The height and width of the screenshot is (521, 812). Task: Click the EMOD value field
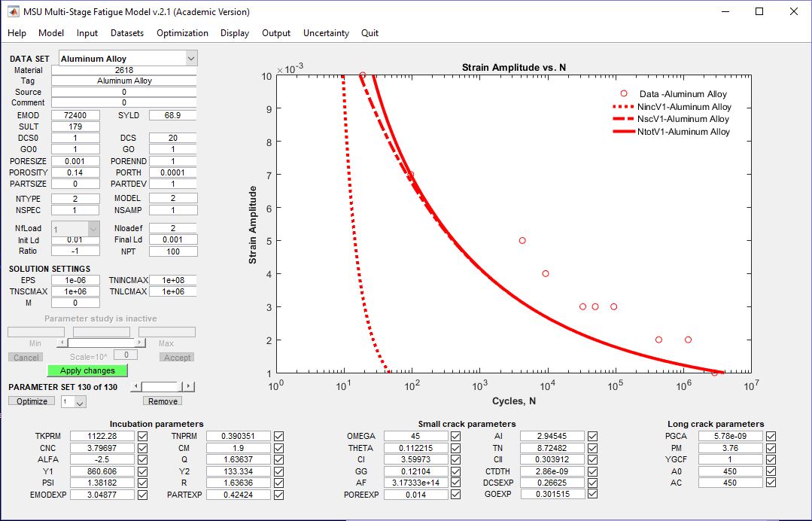click(75, 115)
